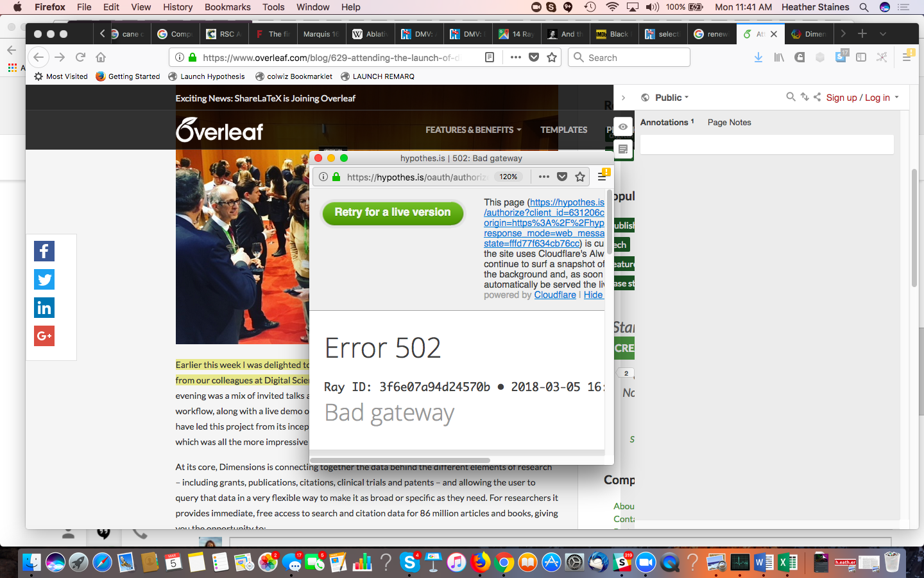Open Skype from the Dock
924x578 pixels.
[x=409, y=563]
